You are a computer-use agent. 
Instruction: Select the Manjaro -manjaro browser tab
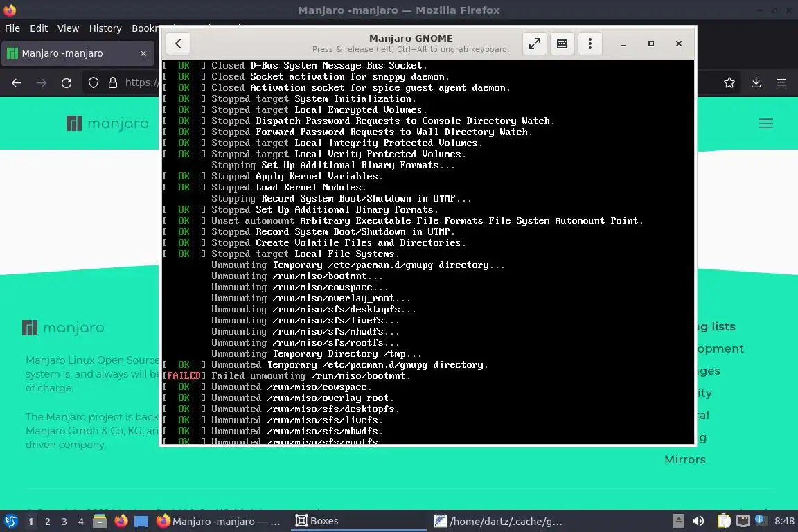(78, 53)
